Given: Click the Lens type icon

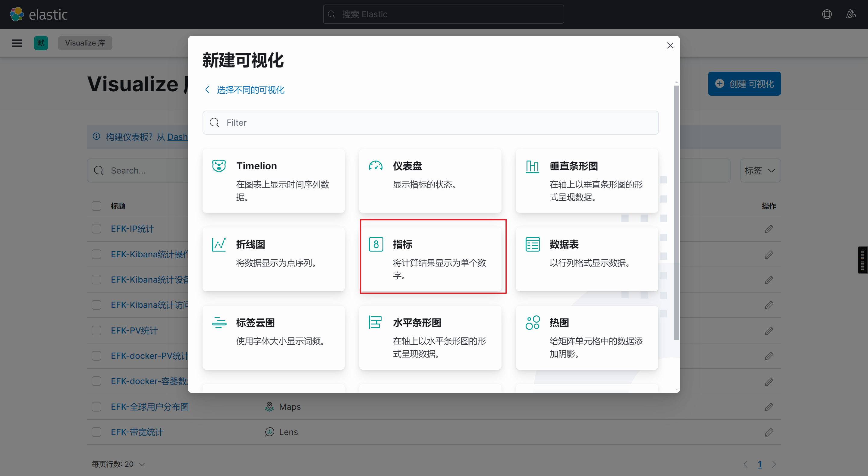Looking at the screenshot, I should pos(269,432).
